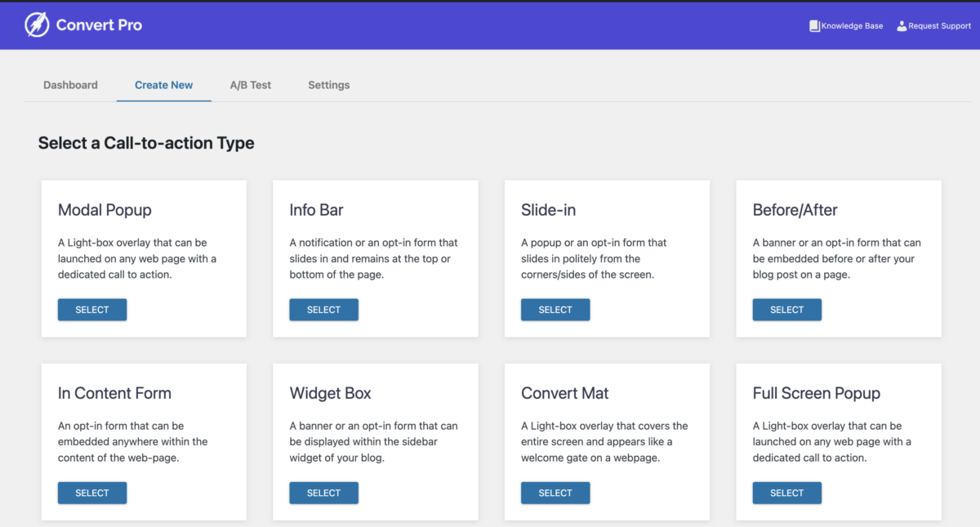Open the A/B Test tab
Image resolution: width=980 pixels, height=527 pixels.
(251, 85)
